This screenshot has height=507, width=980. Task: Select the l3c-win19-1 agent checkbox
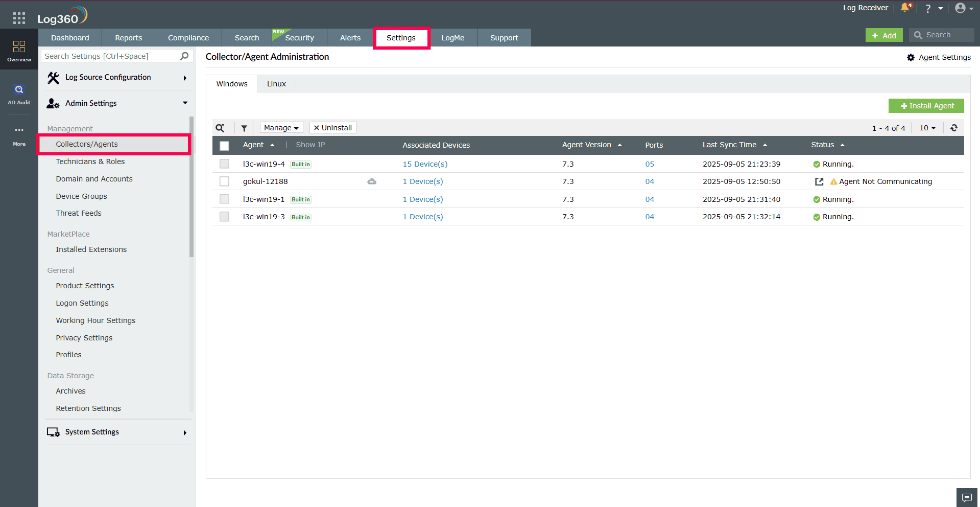point(224,199)
